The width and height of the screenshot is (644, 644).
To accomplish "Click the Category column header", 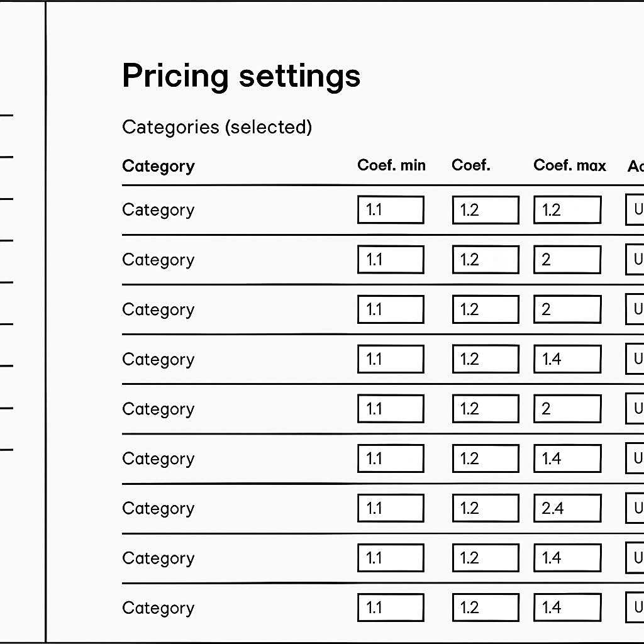I will coord(158,166).
